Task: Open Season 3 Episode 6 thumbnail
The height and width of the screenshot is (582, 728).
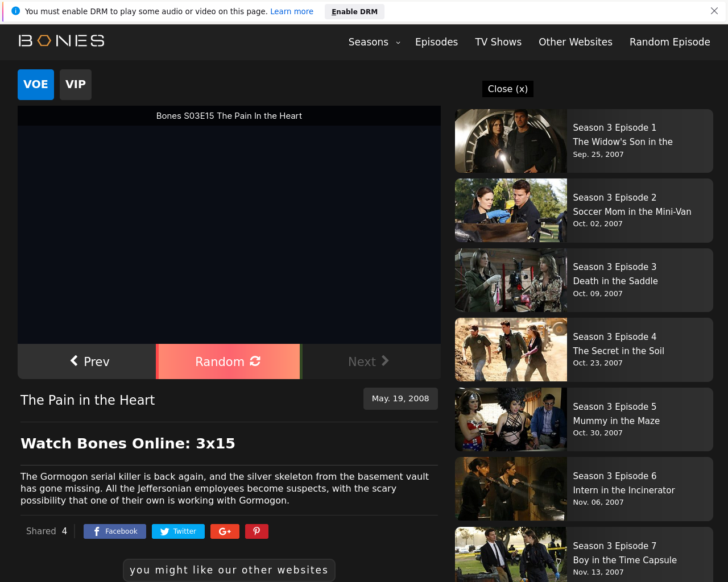Action: [511, 489]
